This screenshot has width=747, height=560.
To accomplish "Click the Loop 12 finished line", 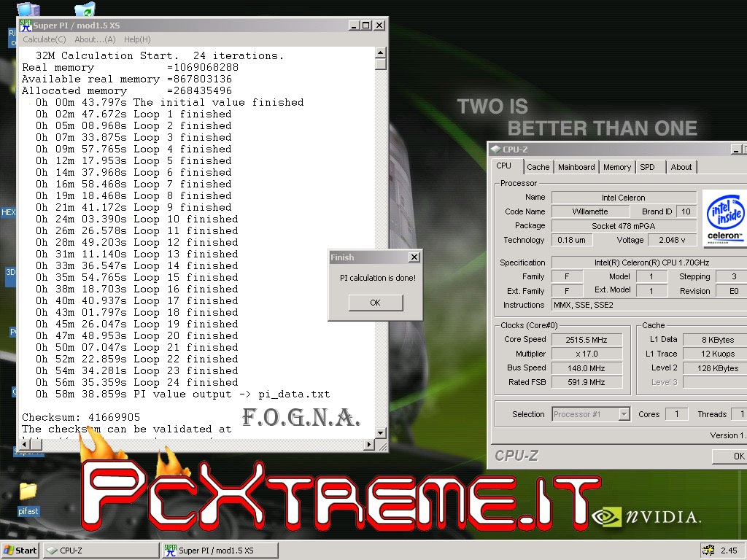I will (136, 242).
